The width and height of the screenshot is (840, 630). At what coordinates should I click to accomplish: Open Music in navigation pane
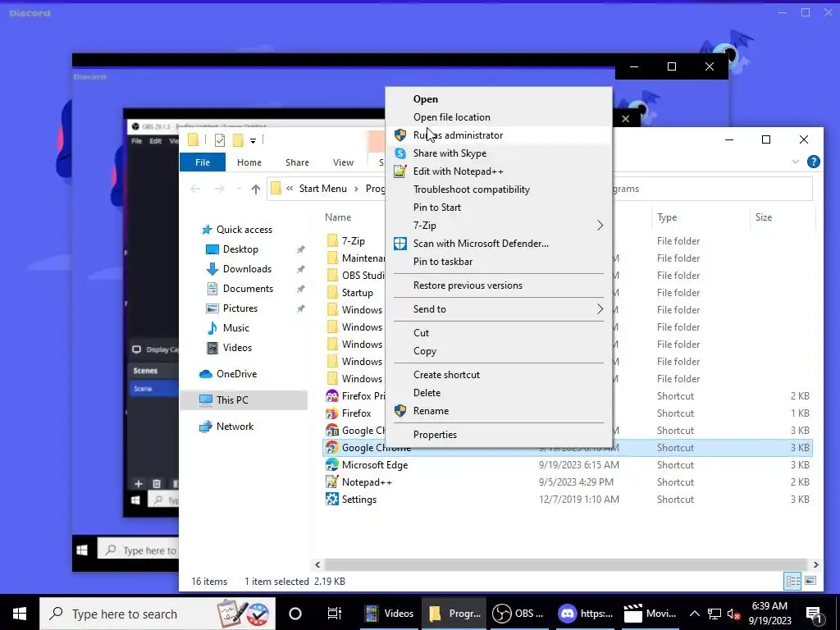(235, 328)
